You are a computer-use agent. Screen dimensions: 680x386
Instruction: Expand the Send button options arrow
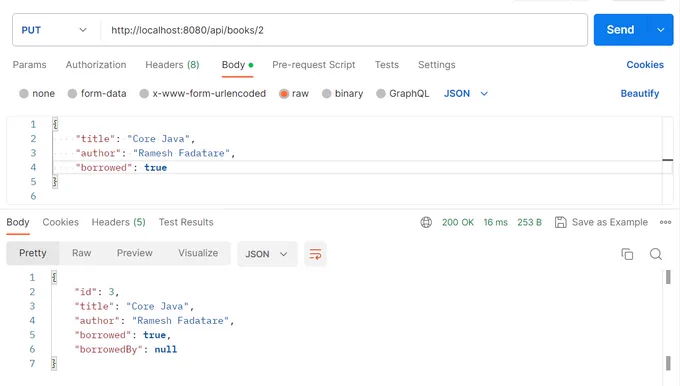pyautogui.click(x=660, y=30)
